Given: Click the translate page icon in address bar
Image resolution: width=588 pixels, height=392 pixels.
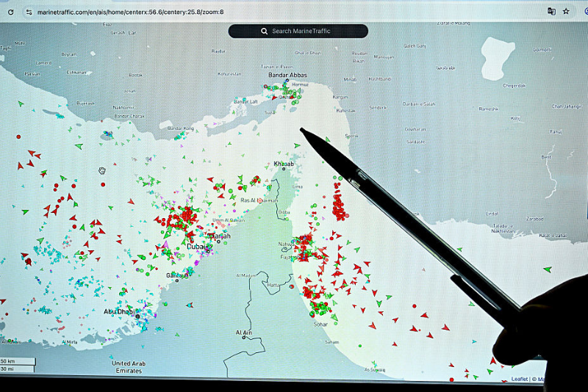Looking at the screenshot, I should [x=551, y=12].
